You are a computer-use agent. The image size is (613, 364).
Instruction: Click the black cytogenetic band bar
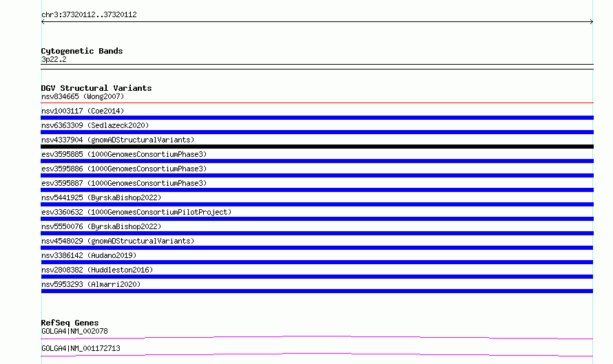point(317,67)
